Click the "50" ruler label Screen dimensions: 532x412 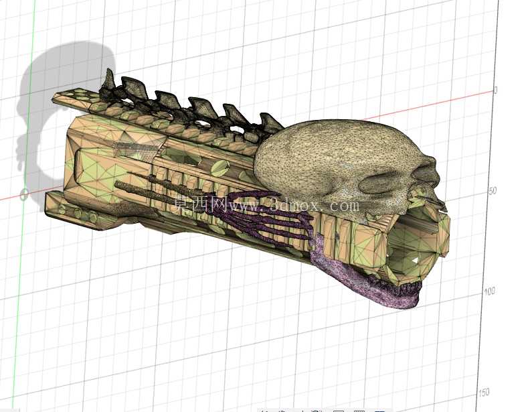[x=493, y=191]
